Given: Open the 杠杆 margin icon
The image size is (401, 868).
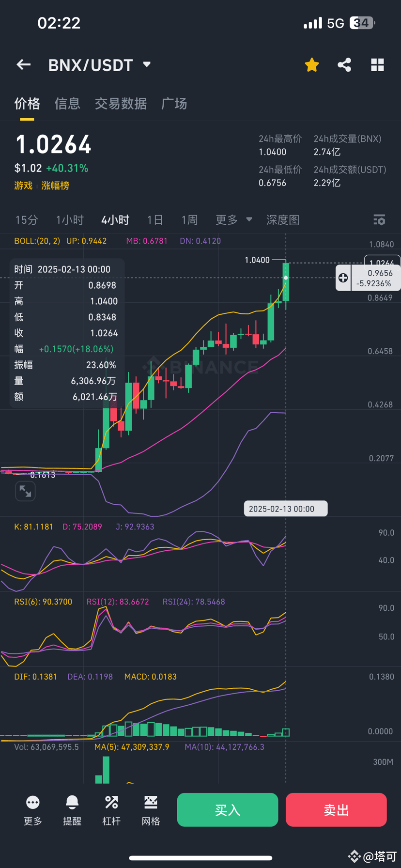Looking at the screenshot, I should point(111,810).
